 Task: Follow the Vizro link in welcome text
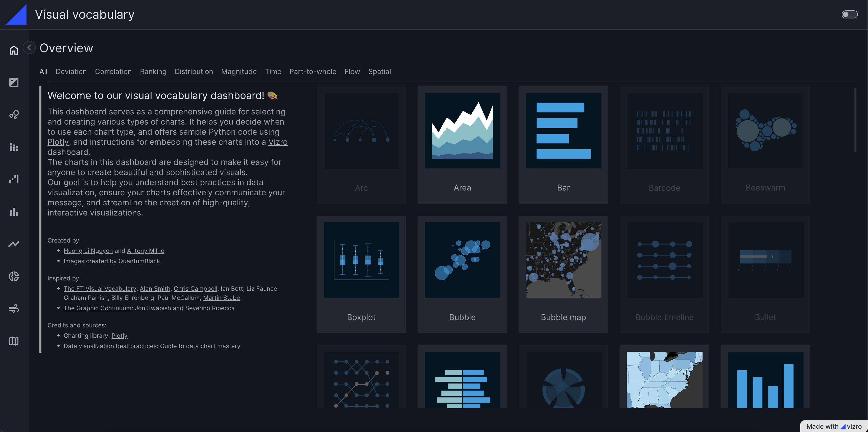tap(278, 142)
